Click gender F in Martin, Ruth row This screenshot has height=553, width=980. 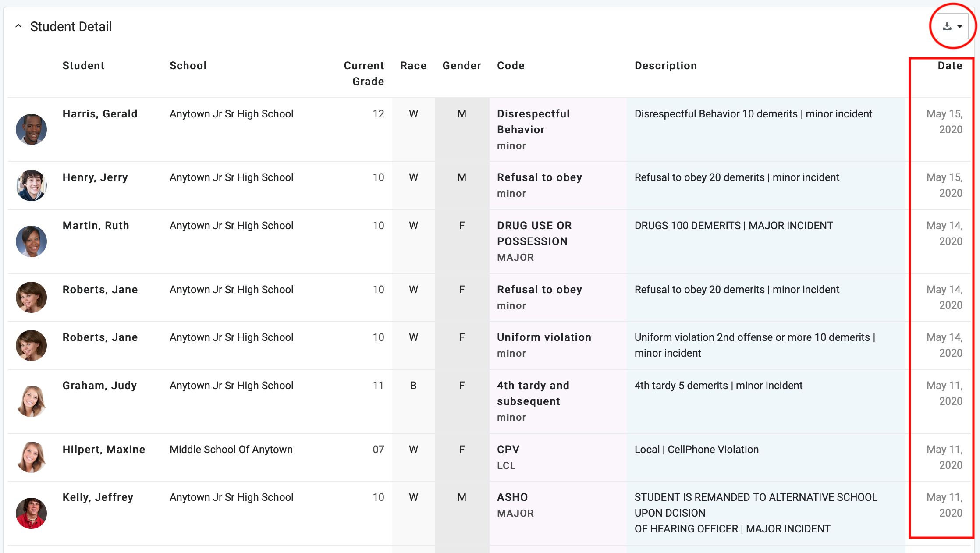point(462,226)
